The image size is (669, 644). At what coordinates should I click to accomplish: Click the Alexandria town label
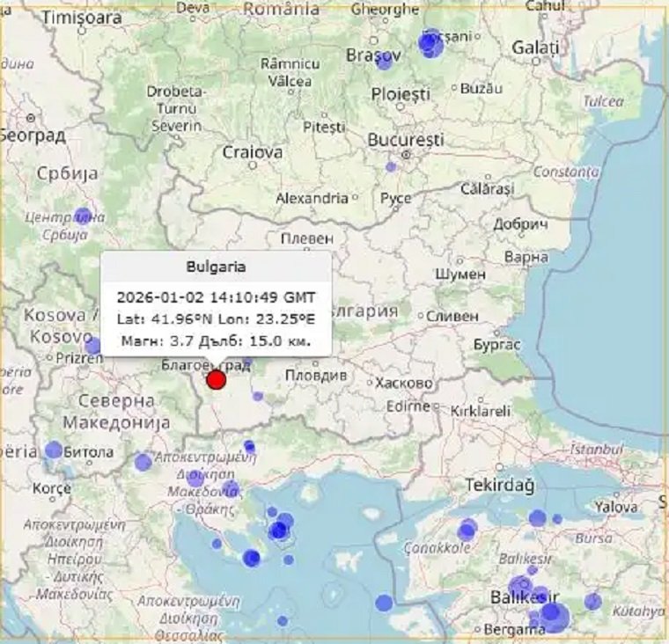point(312,198)
